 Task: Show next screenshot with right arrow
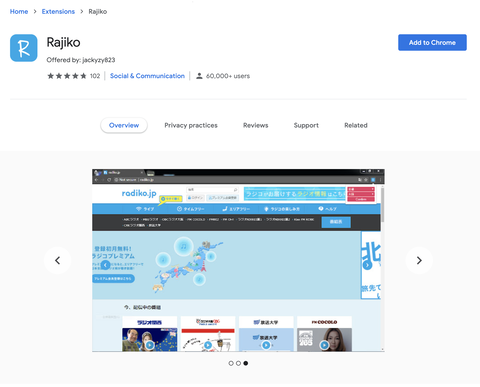point(419,260)
